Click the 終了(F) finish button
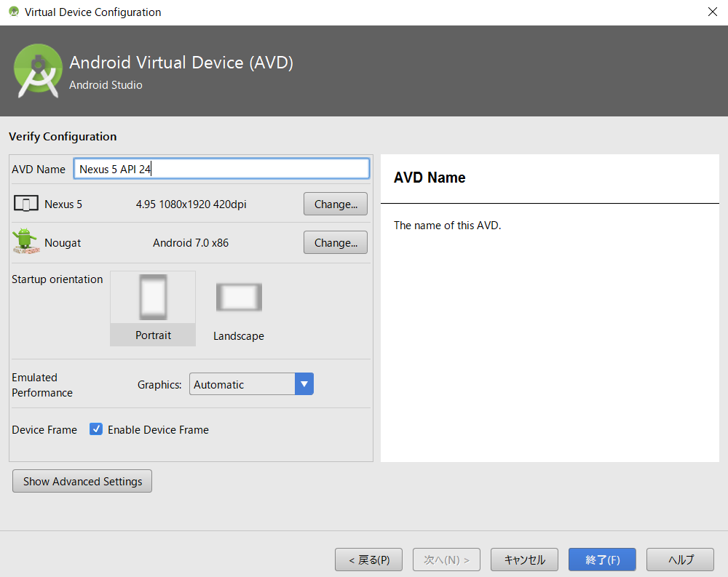728x577 pixels. pyautogui.click(x=602, y=560)
